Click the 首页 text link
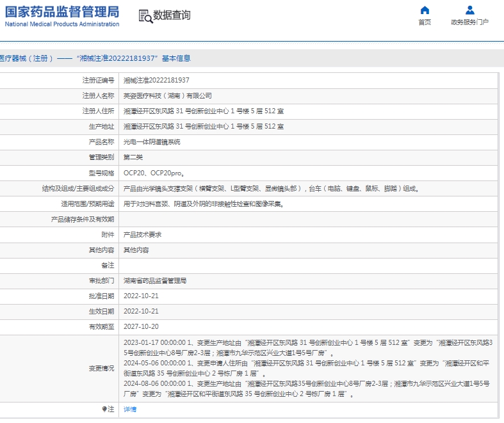The image size is (504, 423). click(x=425, y=22)
